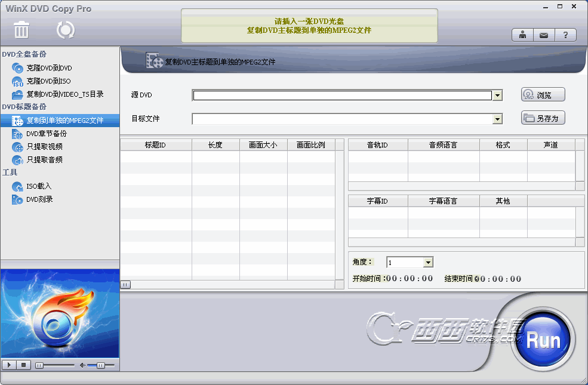Click the preview video thumbnail
Screen dimensions: 588x385
[x=60, y=313]
